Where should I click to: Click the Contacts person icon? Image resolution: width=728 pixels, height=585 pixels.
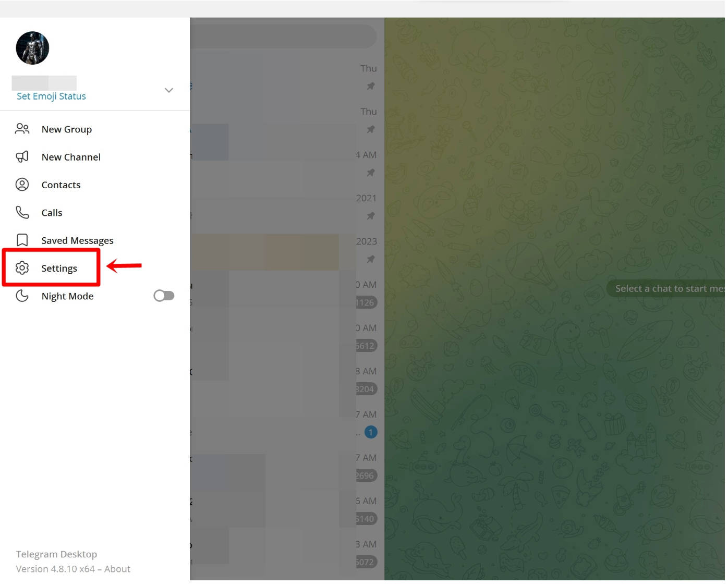[22, 185]
